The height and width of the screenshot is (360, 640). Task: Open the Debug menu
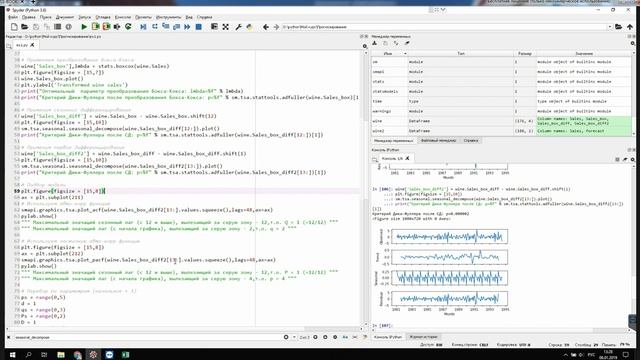103,17
